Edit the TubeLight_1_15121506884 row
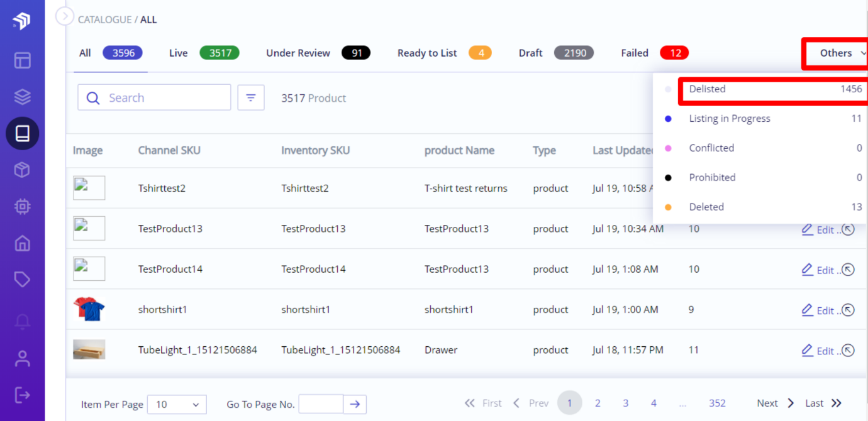868x421 pixels. point(818,351)
